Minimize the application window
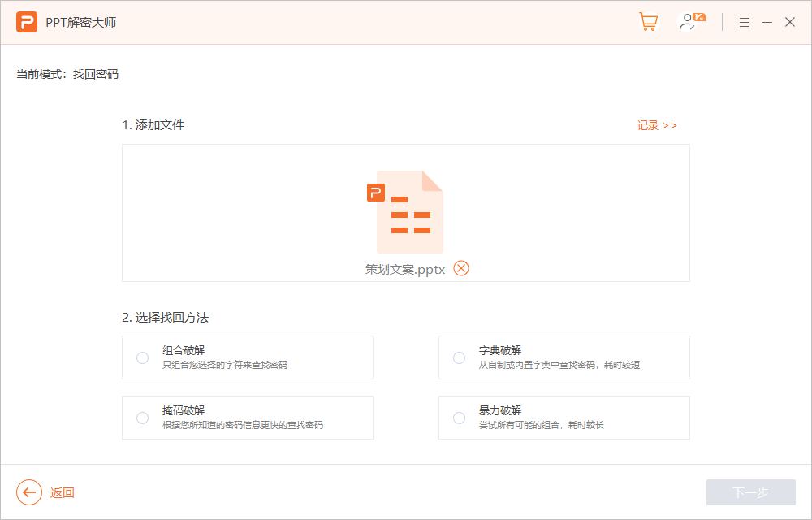 coord(767,23)
